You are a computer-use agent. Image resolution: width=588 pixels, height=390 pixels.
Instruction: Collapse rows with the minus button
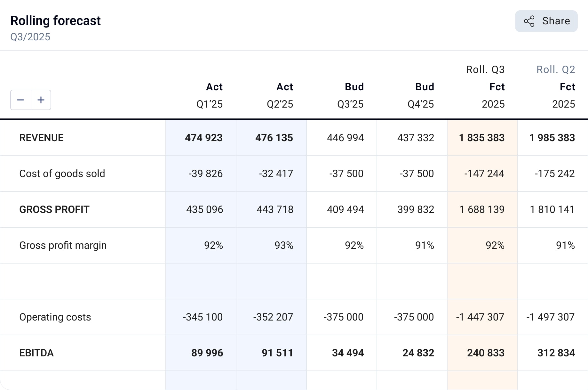pyautogui.click(x=21, y=100)
